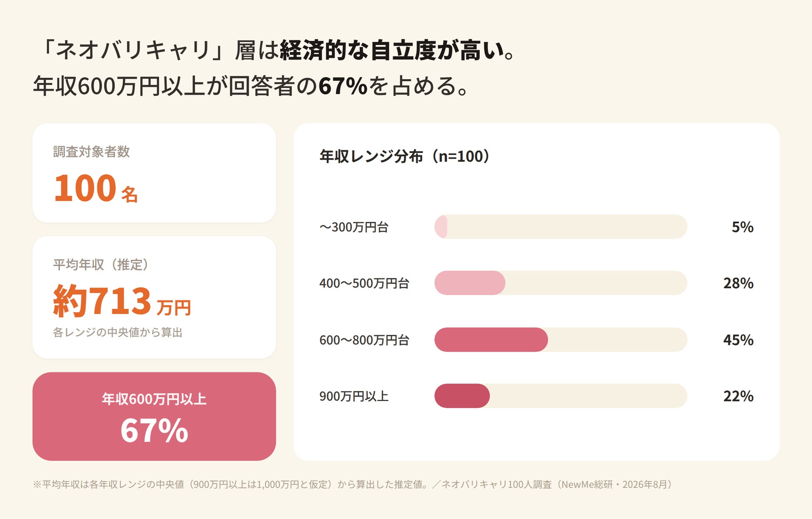Click the 900万円以上 dark red bar
The width and height of the screenshot is (812, 519).
click(x=462, y=396)
